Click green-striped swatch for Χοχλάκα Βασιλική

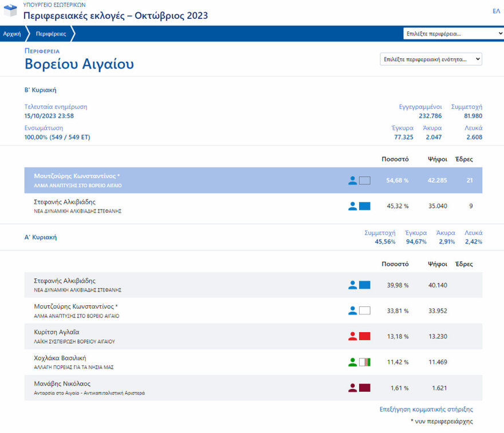[x=365, y=362]
